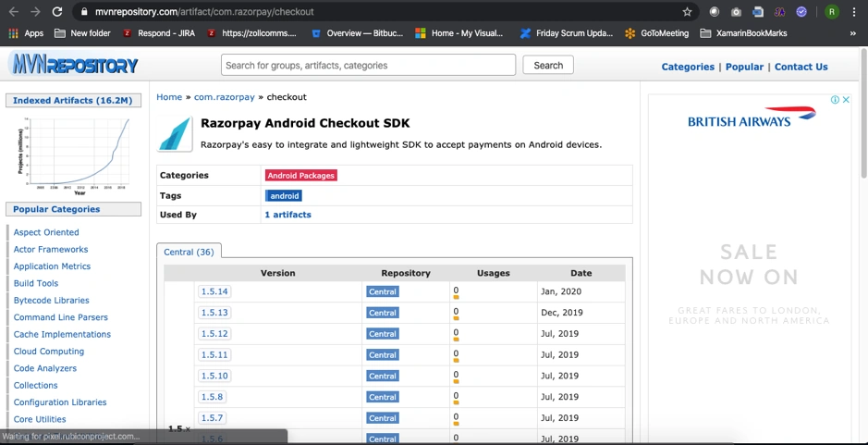The width and height of the screenshot is (868, 445).
Task: Click Central badge for version 1.5.12
Action: (x=383, y=334)
